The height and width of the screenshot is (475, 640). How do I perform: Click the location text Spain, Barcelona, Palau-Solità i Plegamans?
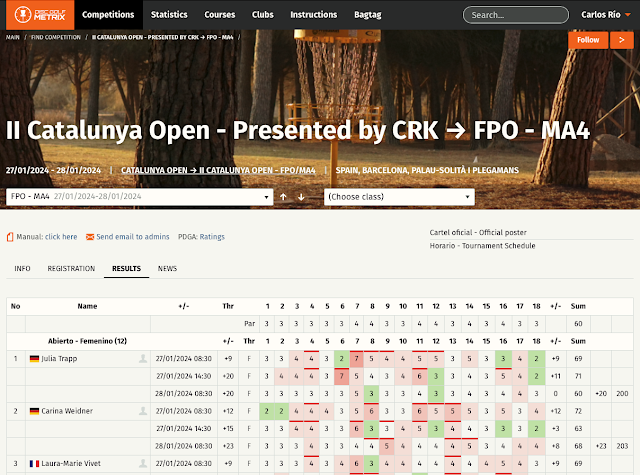click(427, 170)
